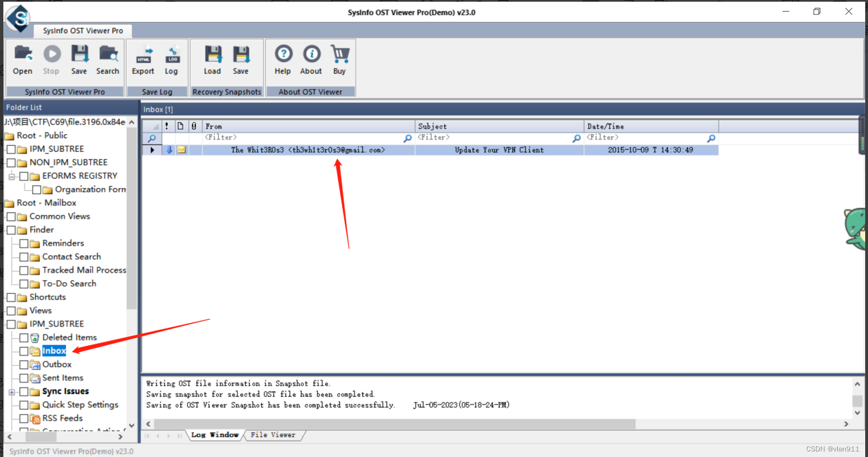868x457 pixels.
Task: Click folder list scroll-down arrow
Action: tap(131, 426)
